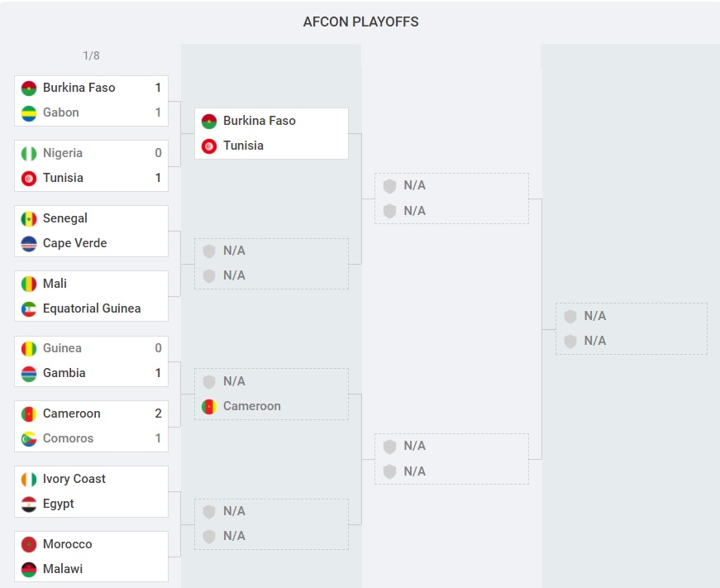Click the placeholder shield in final slot
The height and width of the screenshot is (588, 720).
coord(570,316)
